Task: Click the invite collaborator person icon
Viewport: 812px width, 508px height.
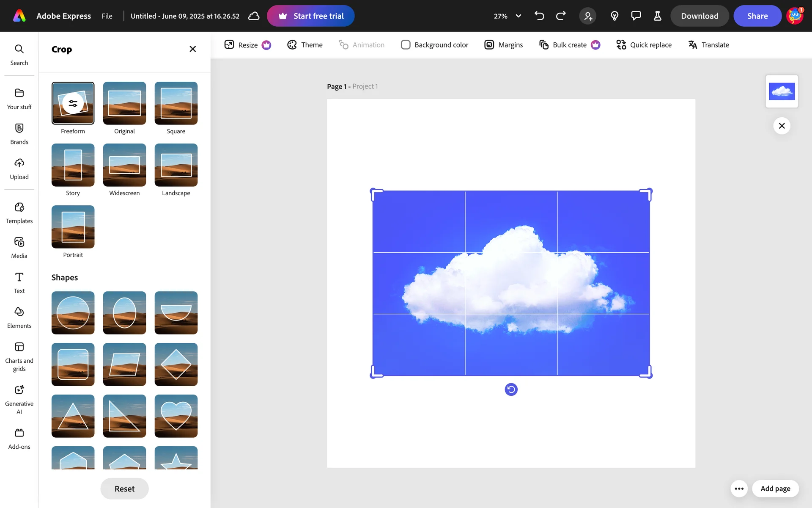Action: tap(588, 16)
